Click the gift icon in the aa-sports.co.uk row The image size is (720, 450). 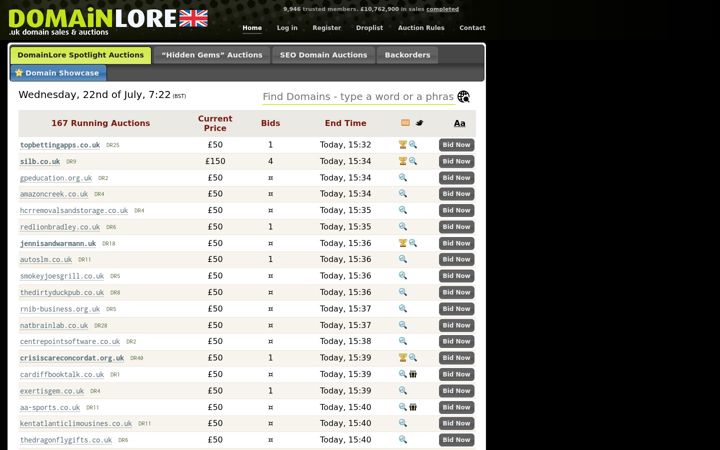click(413, 407)
